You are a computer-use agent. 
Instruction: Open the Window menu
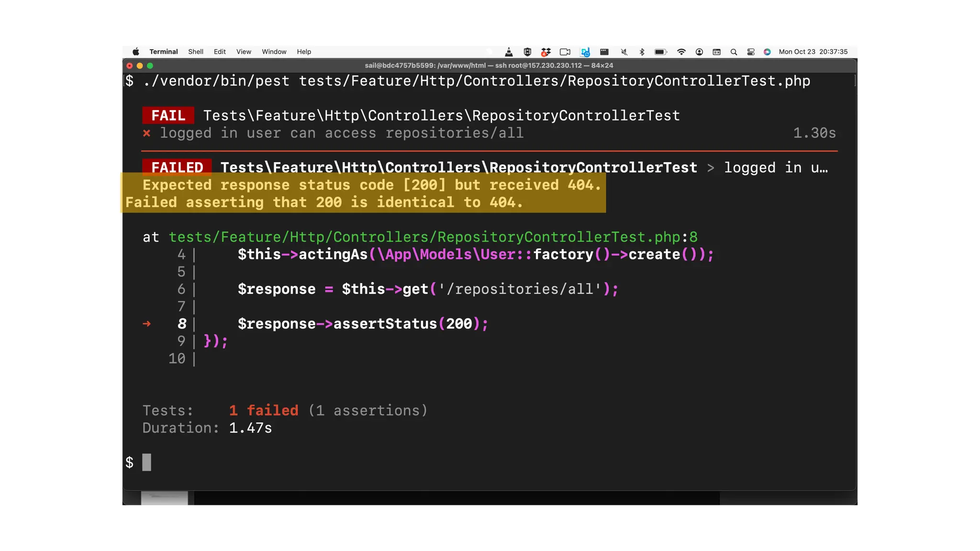click(x=274, y=52)
